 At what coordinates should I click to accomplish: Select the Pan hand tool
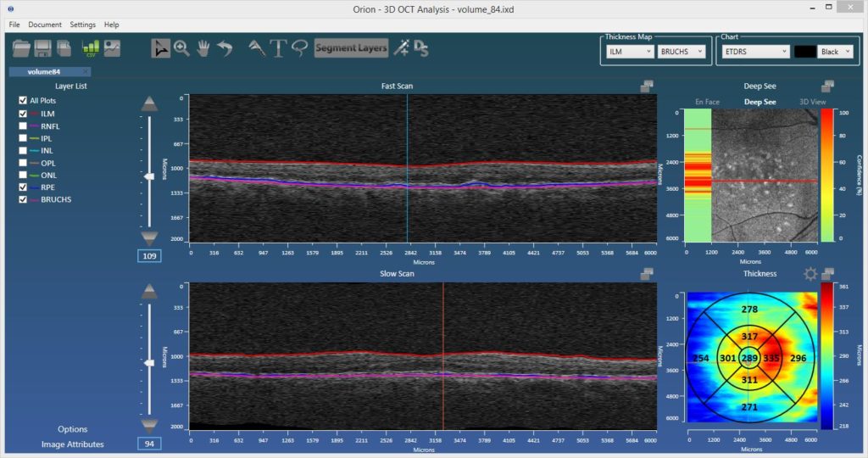[203, 48]
